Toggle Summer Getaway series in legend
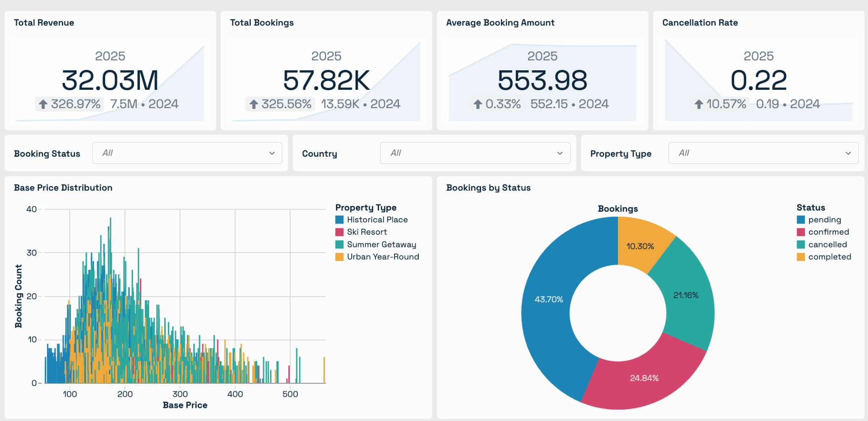The width and height of the screenshot is (868, 421). click(x=376, y=244)
